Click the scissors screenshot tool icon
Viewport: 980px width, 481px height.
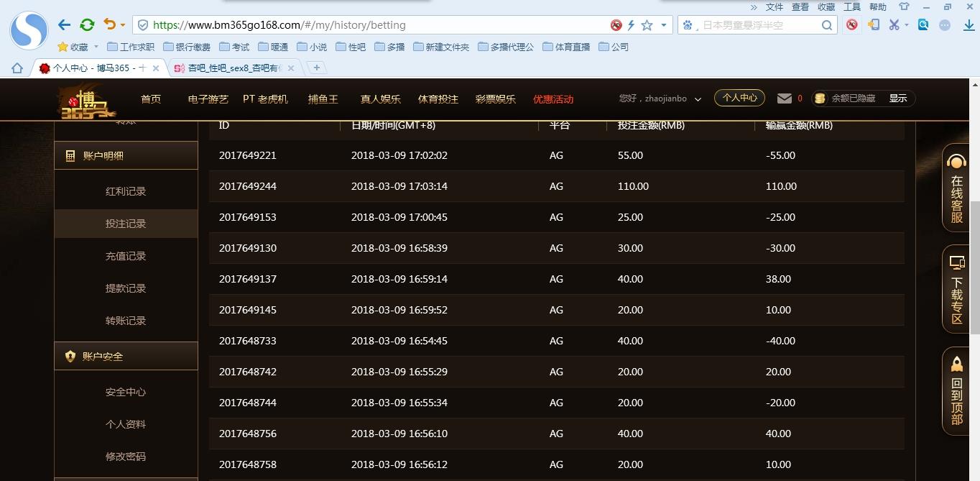click(x=894, y=24)
